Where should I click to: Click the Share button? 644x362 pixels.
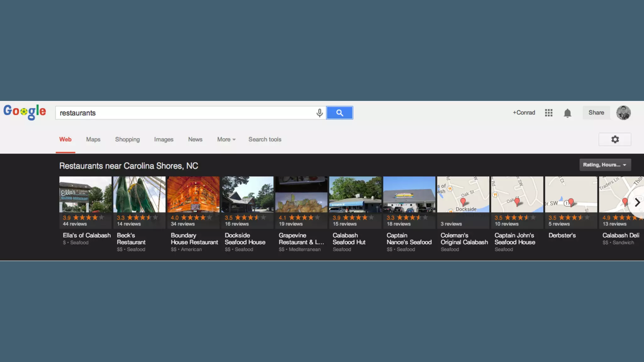tap(596, 113)
